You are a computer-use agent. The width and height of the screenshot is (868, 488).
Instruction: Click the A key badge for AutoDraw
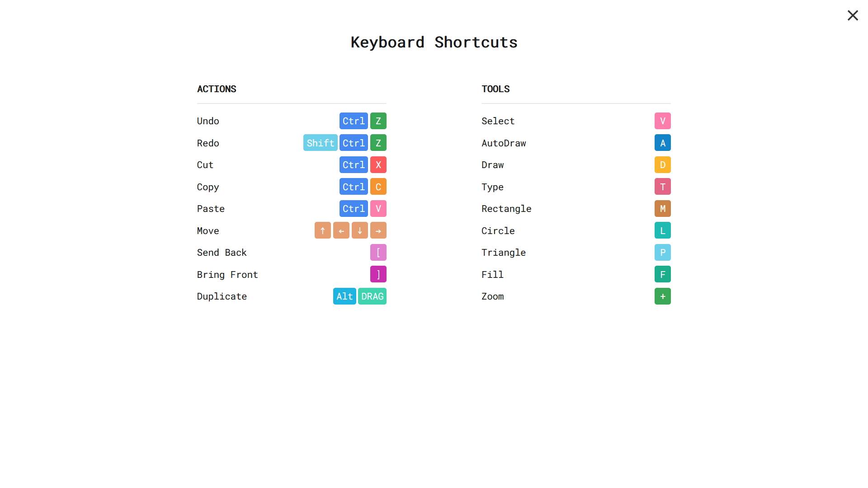[663, 143]
